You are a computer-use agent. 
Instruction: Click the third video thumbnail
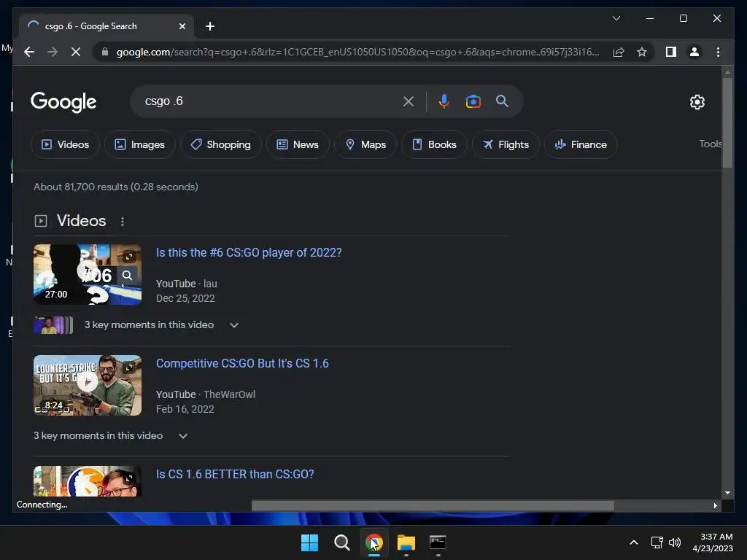tap(88, 481)
